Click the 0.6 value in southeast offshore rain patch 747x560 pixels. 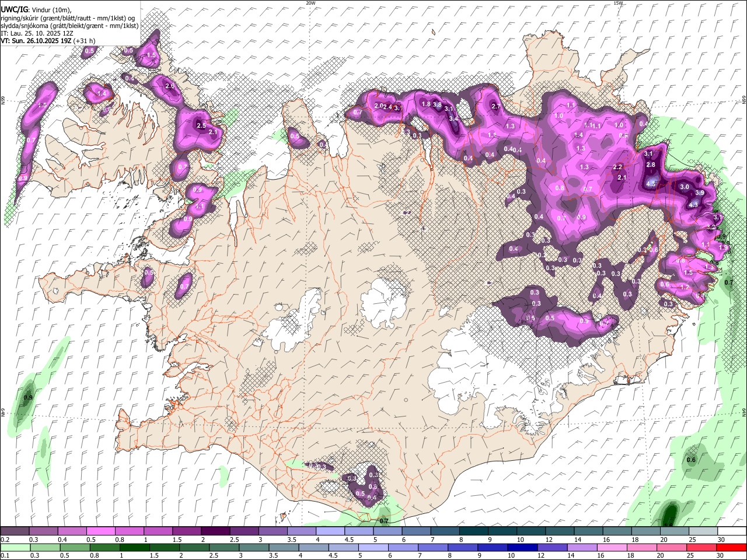[691, 460]
